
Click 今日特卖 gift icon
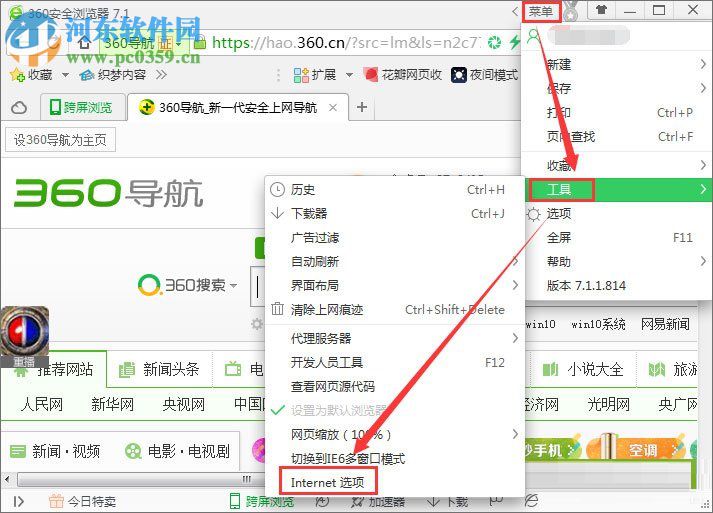(x=56, y=501)
